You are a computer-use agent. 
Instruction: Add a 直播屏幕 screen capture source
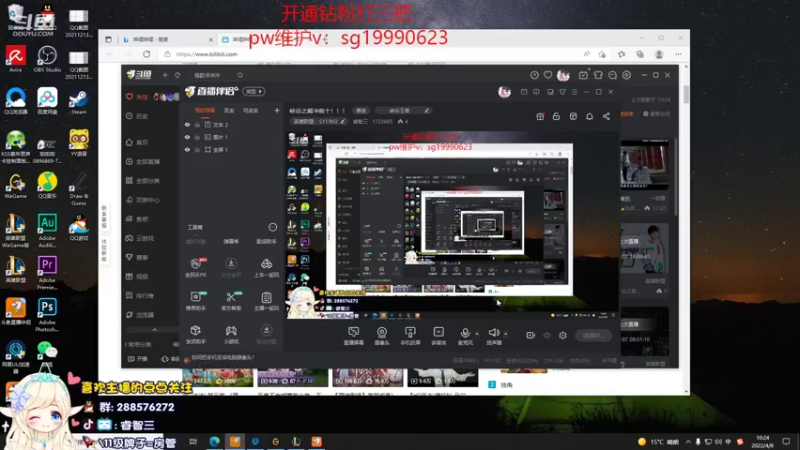(354, 336)
